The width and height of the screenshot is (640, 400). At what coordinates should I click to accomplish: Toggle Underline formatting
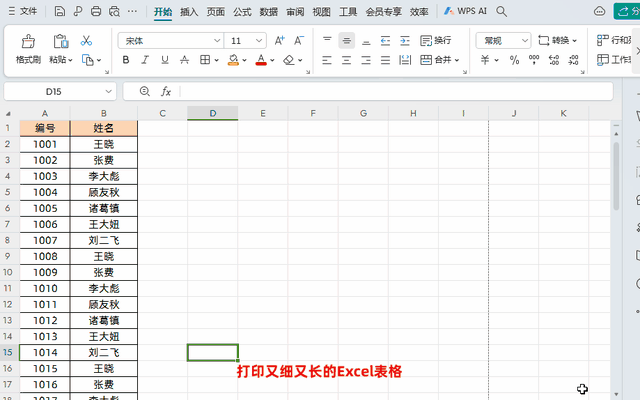tap(164, 60)
